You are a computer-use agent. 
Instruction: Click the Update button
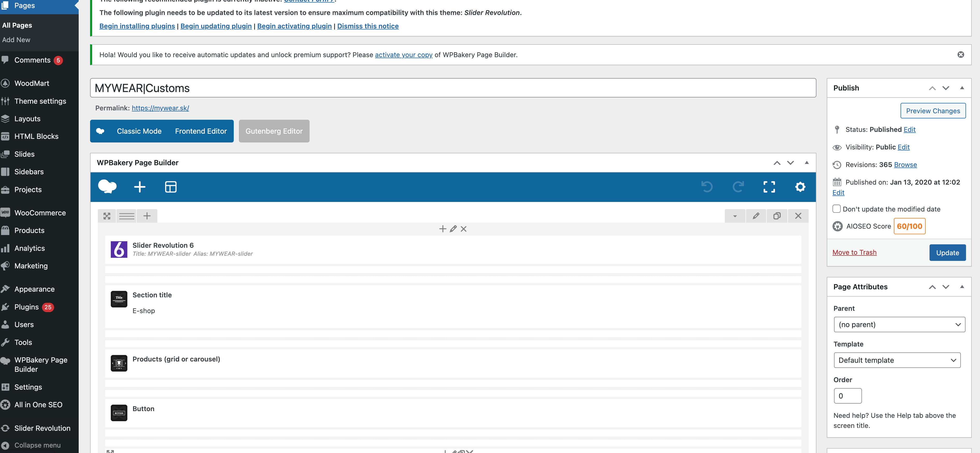coord(947,252)
